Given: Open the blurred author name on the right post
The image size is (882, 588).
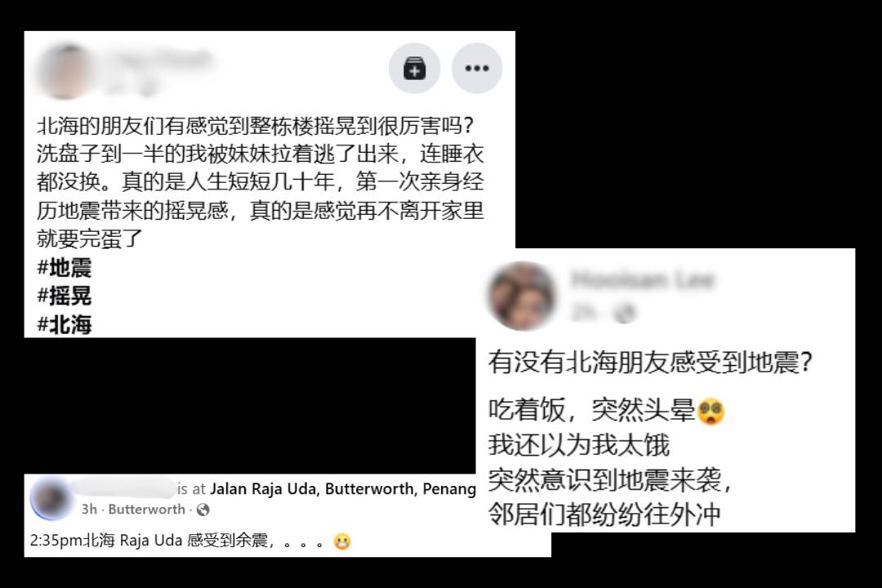Looking at the screenshot, I should coord(643,279).
